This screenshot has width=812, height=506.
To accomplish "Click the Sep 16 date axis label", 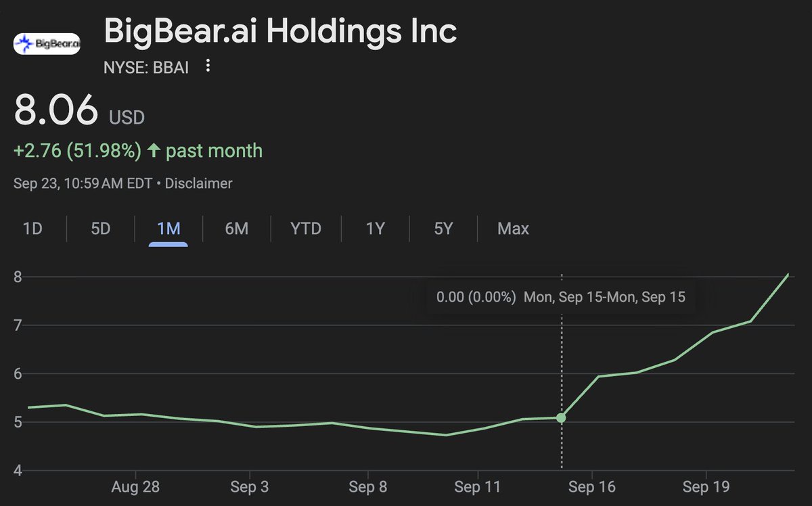I will [x=592, y=487].
